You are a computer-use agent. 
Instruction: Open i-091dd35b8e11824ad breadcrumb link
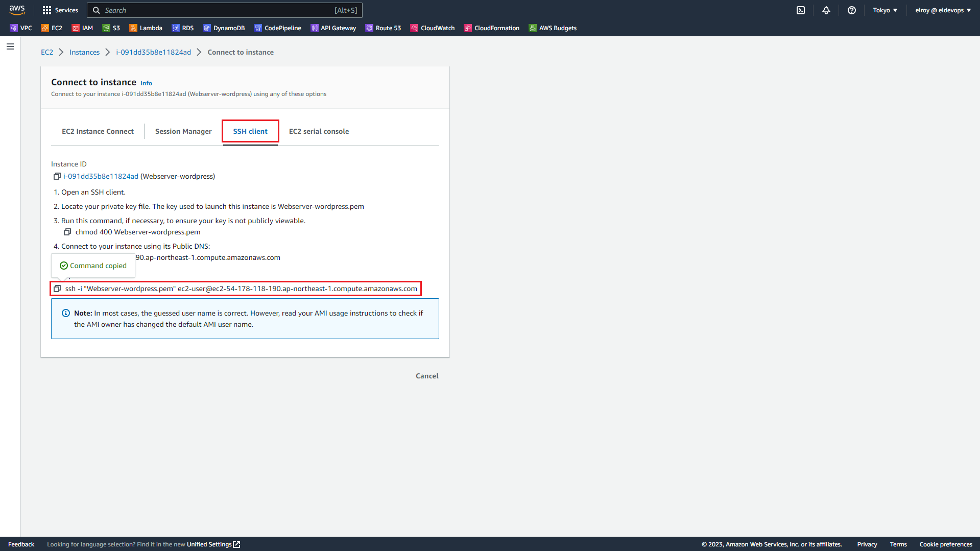click(153, 52)
